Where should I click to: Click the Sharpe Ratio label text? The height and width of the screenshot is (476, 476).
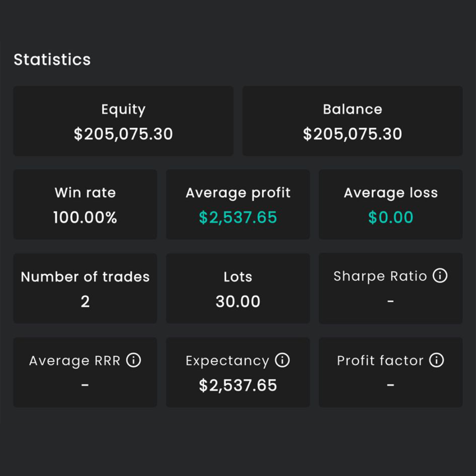(x=380, y=276)
